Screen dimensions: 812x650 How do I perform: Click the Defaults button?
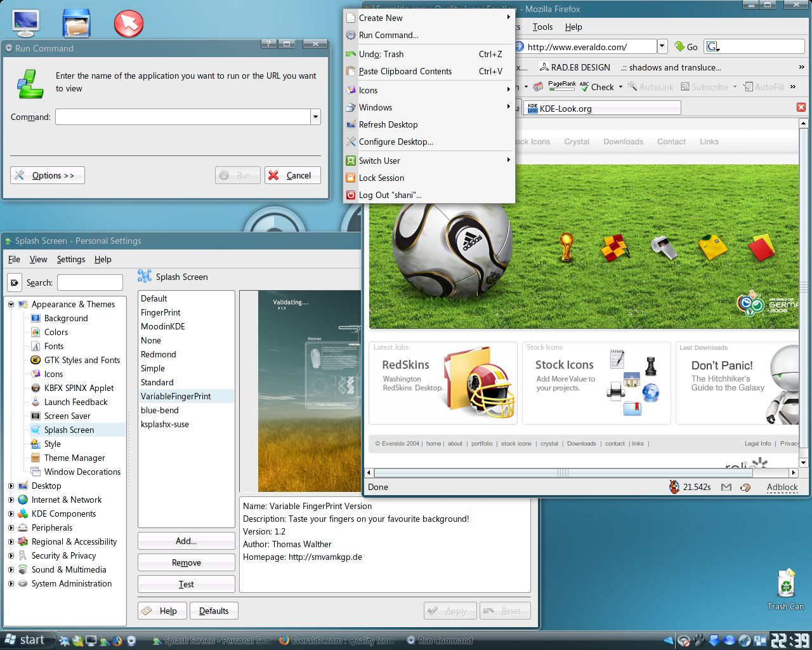[x=214, y=611]
